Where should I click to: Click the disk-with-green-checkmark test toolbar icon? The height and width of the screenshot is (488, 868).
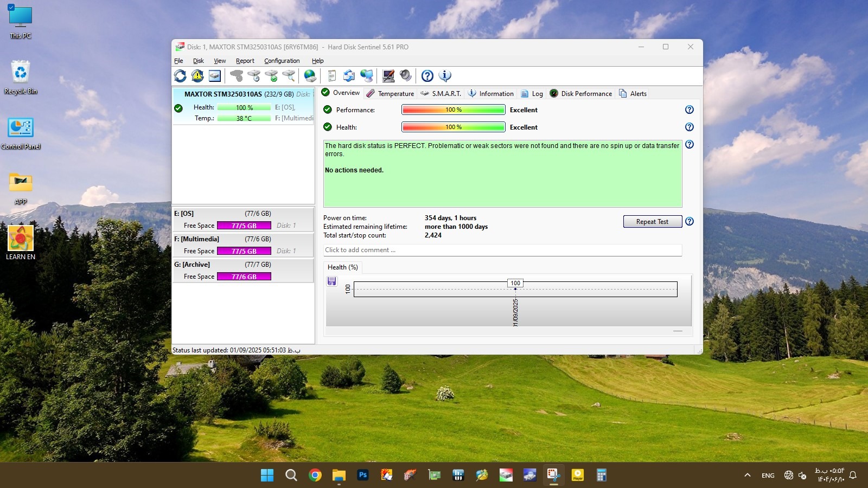point(271,76)
